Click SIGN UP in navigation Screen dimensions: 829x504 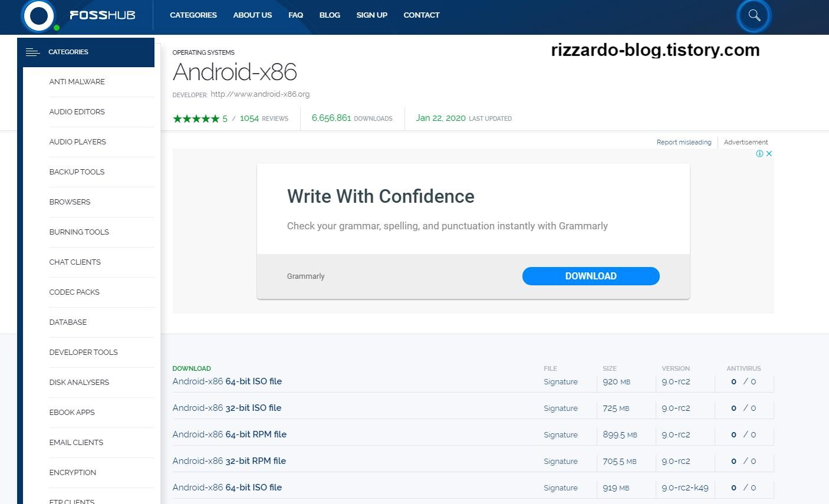point(371,15)
